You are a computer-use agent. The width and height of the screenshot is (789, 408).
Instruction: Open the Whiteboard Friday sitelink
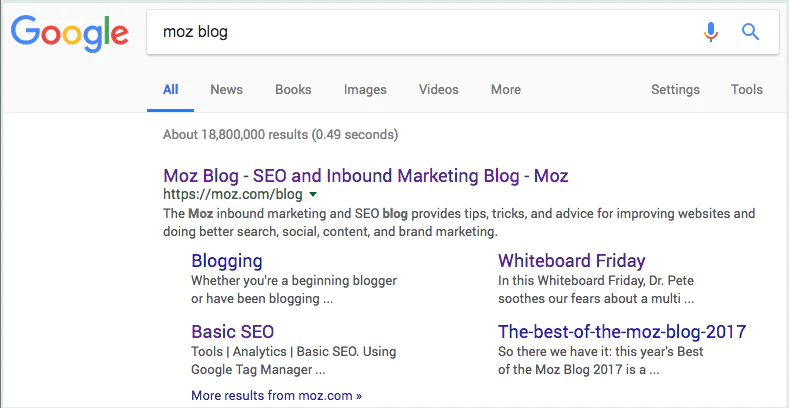(572, 261)
